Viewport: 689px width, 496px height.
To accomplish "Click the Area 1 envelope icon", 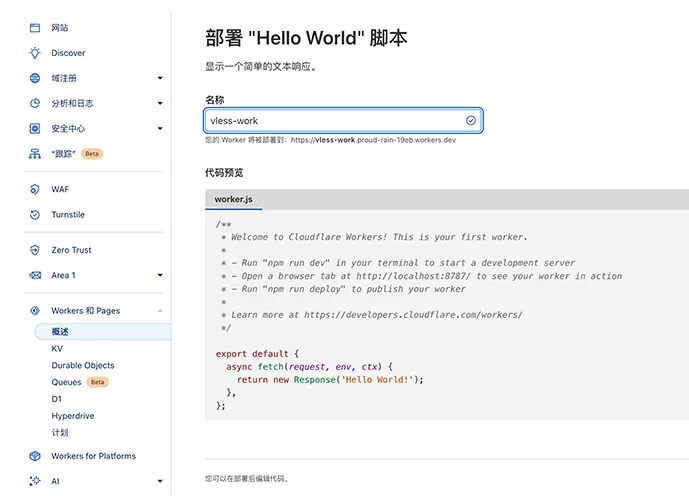I will point(35,275).
